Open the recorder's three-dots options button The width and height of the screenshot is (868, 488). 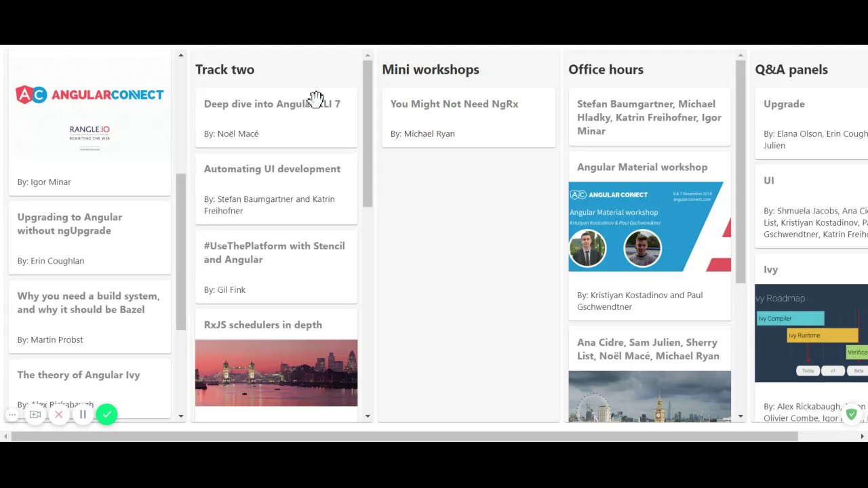[x=12, y=415]
